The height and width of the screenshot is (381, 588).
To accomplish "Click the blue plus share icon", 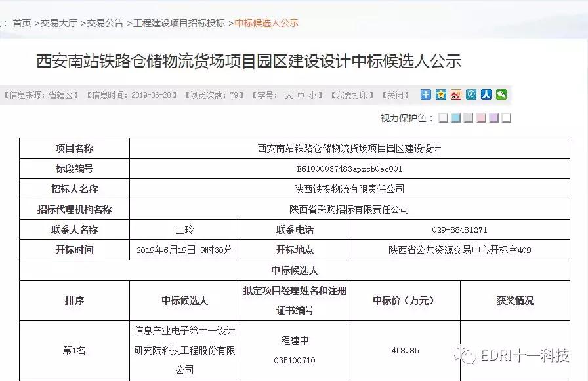I will tap(426, 94).
